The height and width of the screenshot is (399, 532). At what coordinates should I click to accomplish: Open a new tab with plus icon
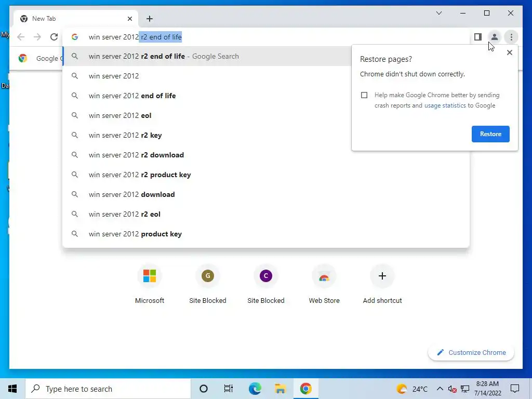tap(150, 19)
